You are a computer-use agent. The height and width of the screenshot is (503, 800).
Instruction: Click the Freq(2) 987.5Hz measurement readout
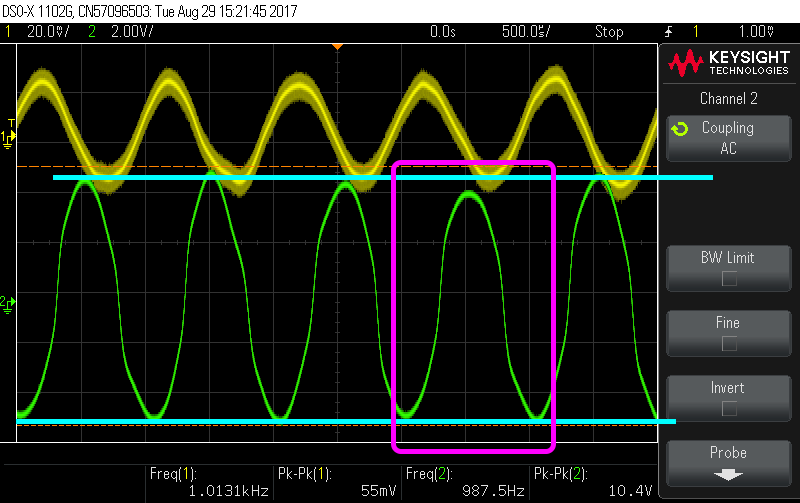[x=465, y=482]
